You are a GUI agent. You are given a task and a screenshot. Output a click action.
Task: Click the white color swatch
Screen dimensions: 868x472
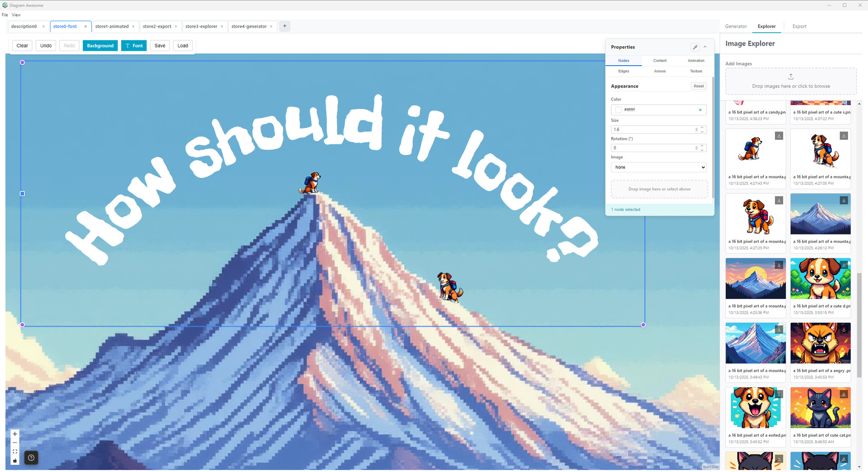click(x=618, y=110)
